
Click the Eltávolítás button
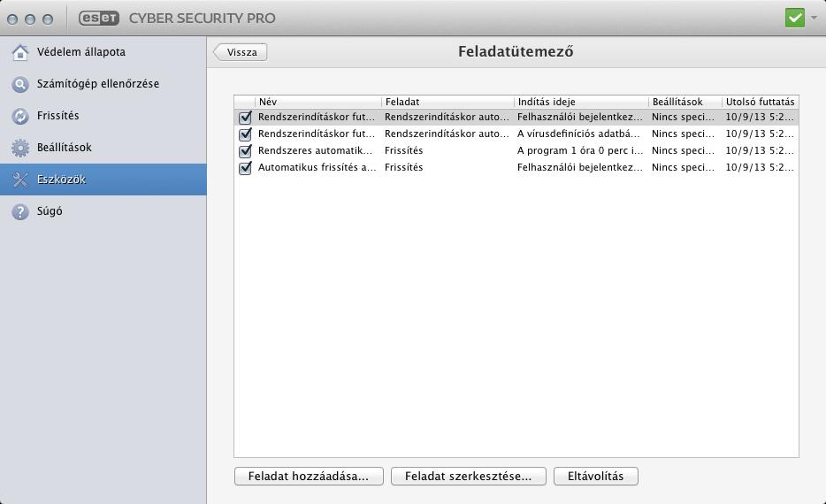tap(596, 476)
